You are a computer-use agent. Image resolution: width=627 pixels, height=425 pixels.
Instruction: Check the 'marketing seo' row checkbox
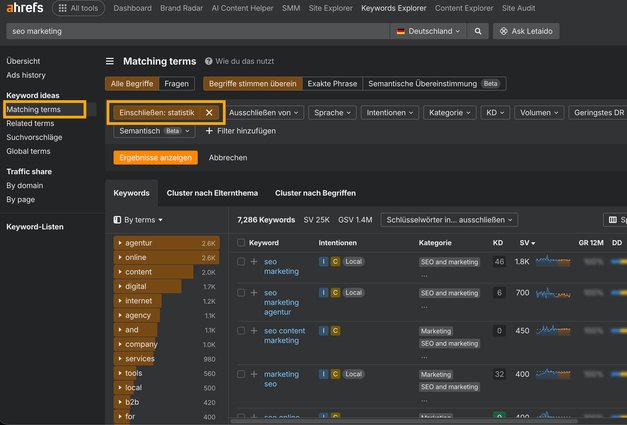[x=241, y=374]
